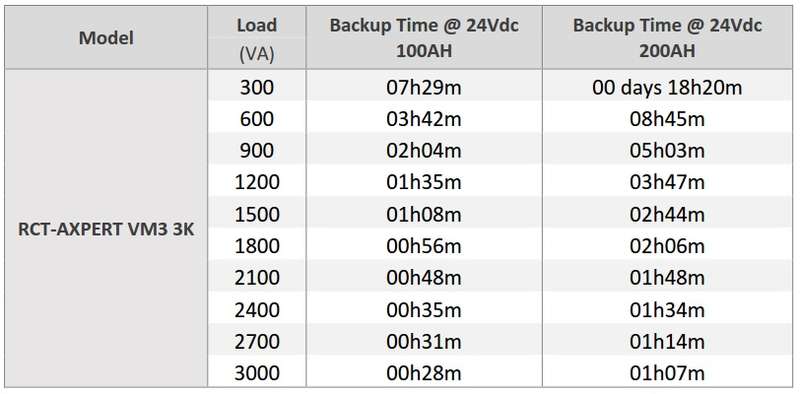Select the 1200 load cell

257,182
